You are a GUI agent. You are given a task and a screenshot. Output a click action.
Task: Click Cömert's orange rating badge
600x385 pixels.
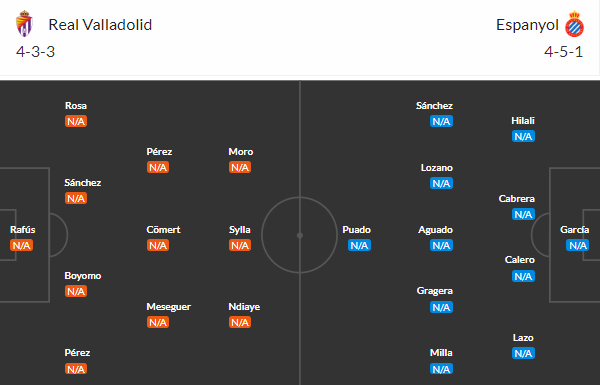pos(158,245)
